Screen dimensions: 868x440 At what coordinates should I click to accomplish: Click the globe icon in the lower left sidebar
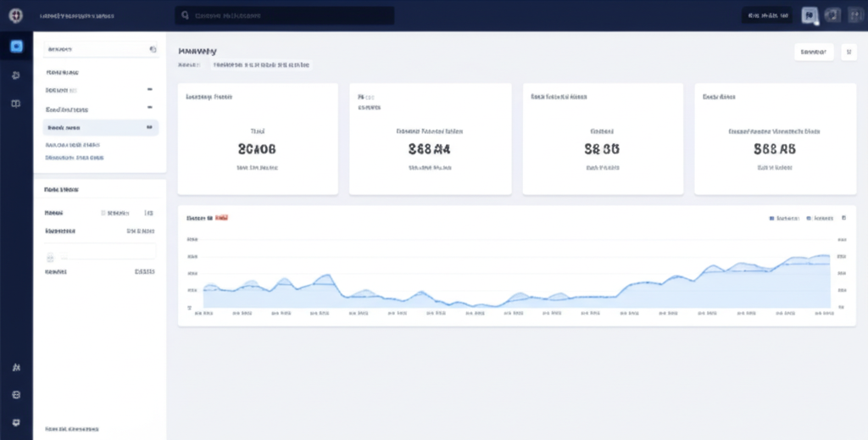(16, 395)
